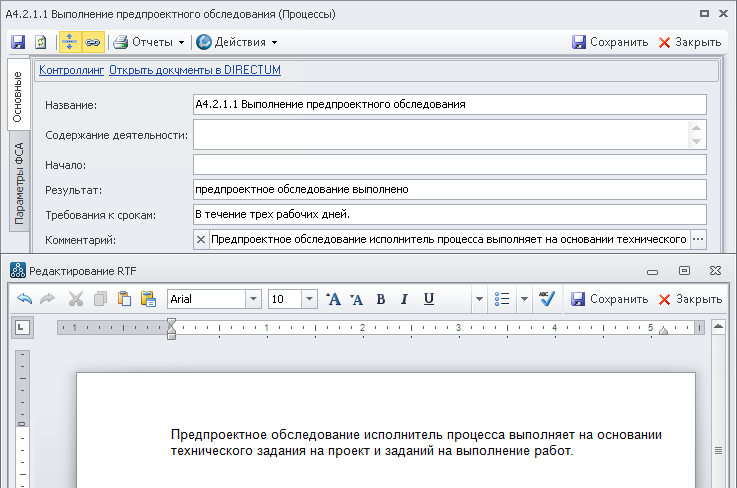The image size is (737, 488).
Task: Toggle Underline formatting
Action: (429, 299)
